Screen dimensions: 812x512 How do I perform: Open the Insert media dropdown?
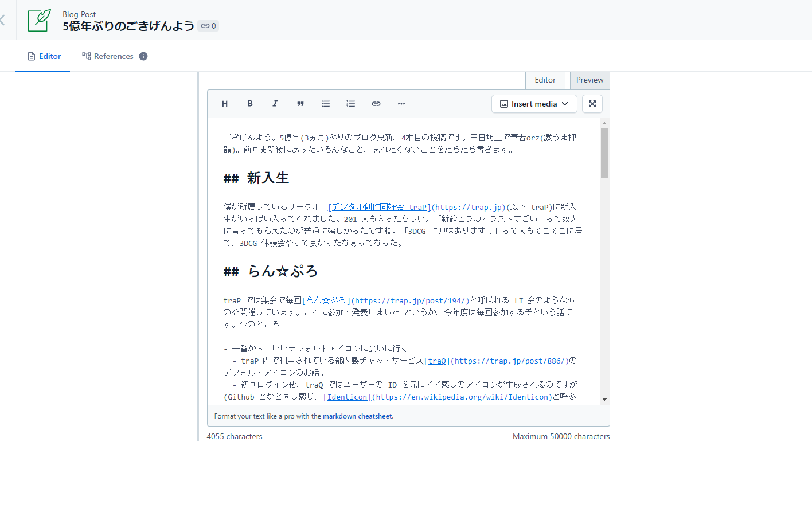coord(534,104)
